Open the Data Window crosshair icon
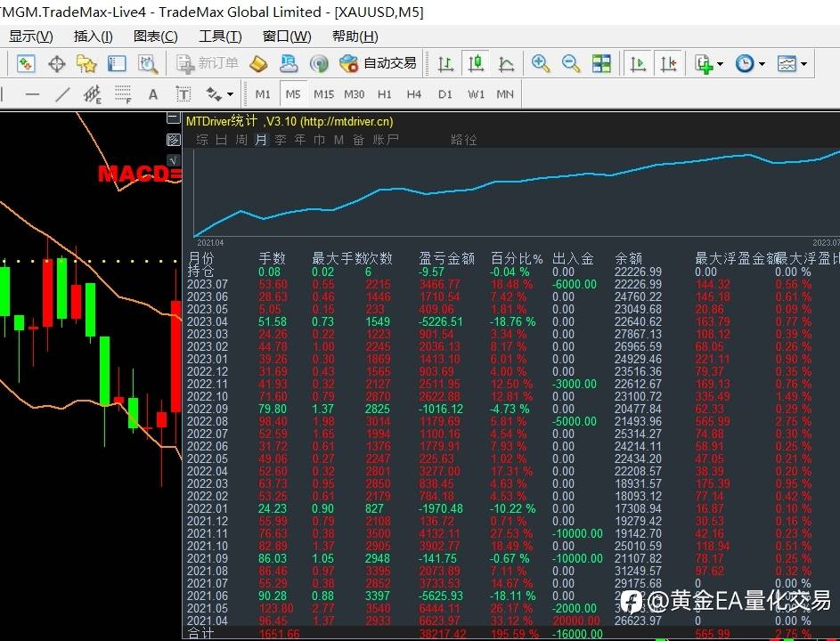Screen dimensions: 840x641 click(56, 64)
